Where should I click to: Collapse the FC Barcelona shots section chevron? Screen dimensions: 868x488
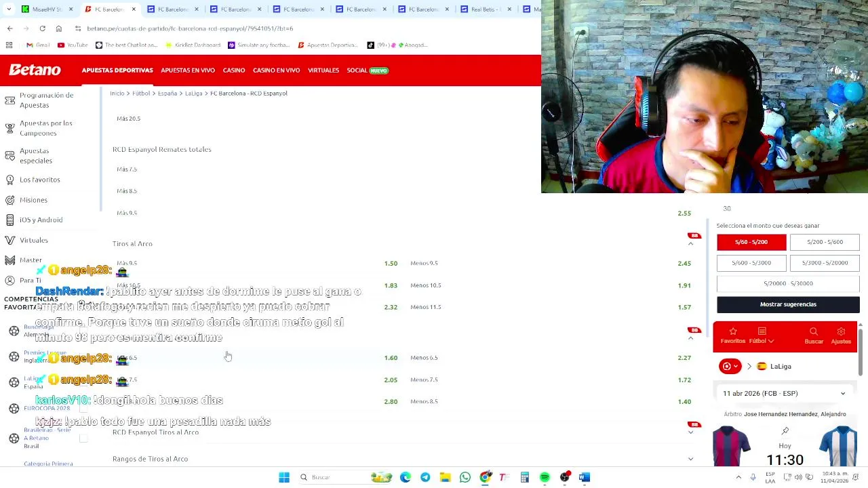690,338
